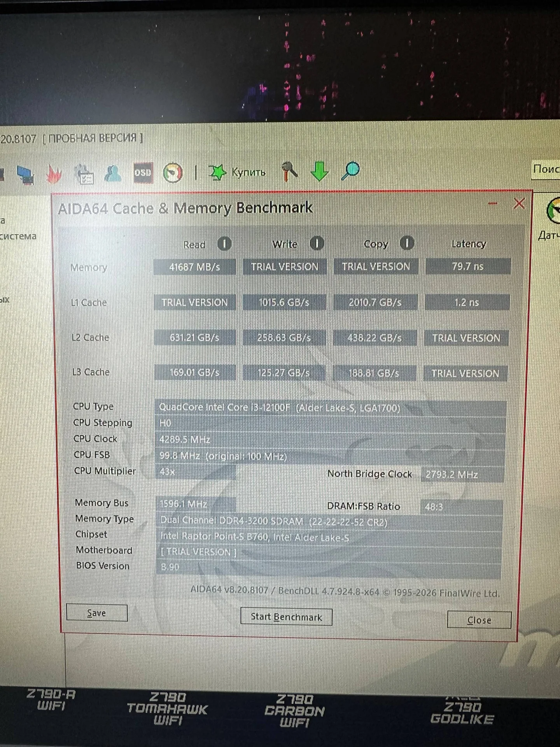560x747 pixels.
Task: Open the SensorPanel gauge icon
Action: [x=173, y=172]
